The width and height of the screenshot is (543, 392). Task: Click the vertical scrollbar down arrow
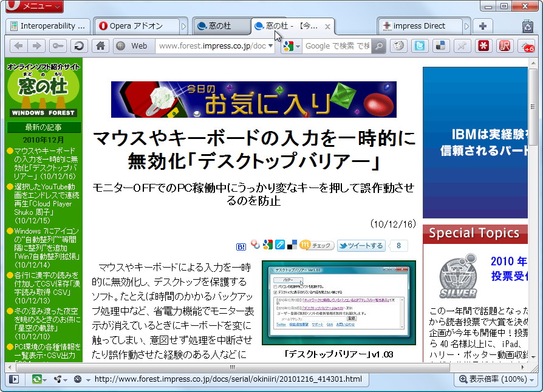pos(533,357)
